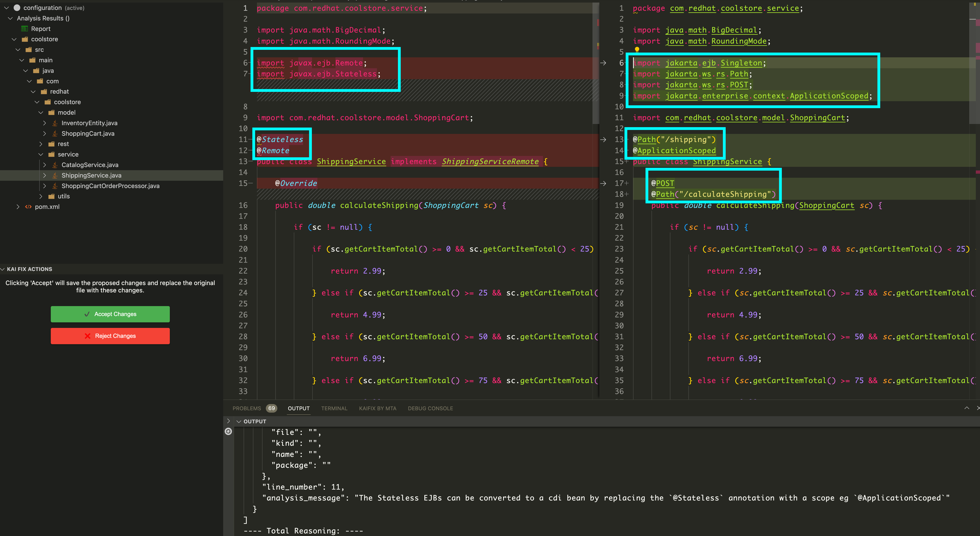This screenshot has height=536, width=980.
Task: Click the @ApplicationScoped annotation in modified editor
Action: 674,151
